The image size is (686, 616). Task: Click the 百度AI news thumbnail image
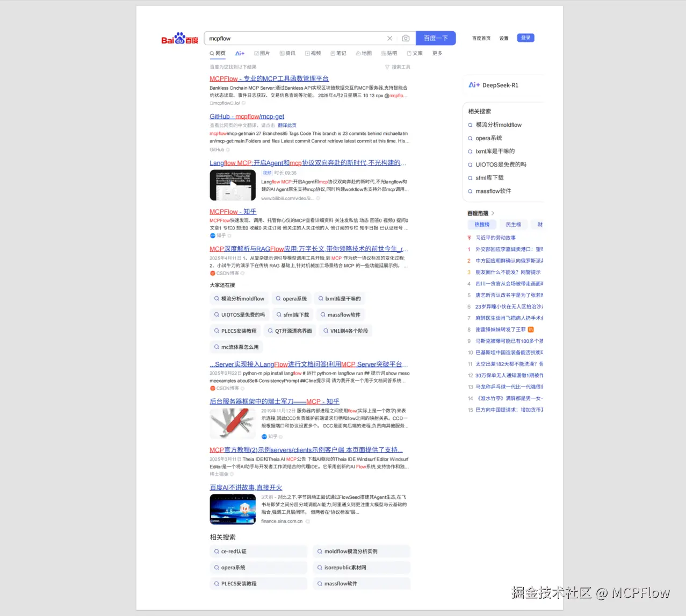[x=233, y=509]
